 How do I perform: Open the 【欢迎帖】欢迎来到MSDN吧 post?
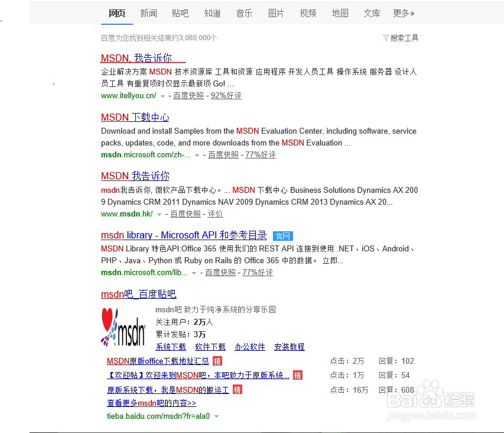click(x=198, y=375)
